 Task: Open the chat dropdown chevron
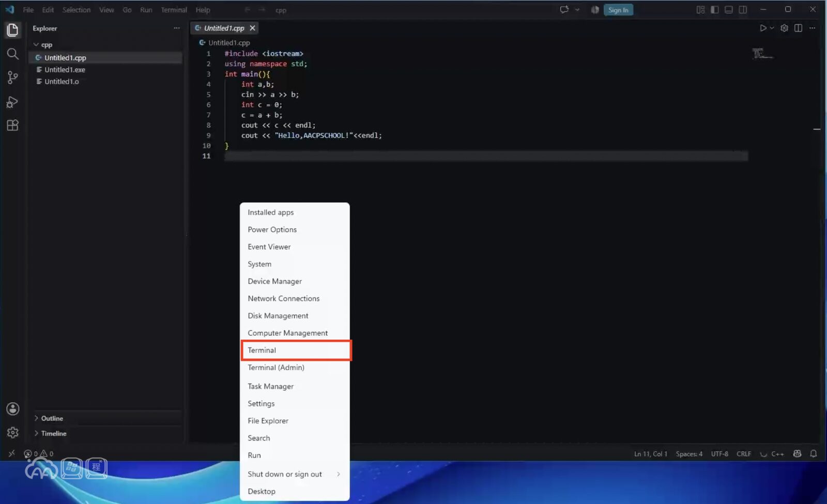click(x=577, y=9)
